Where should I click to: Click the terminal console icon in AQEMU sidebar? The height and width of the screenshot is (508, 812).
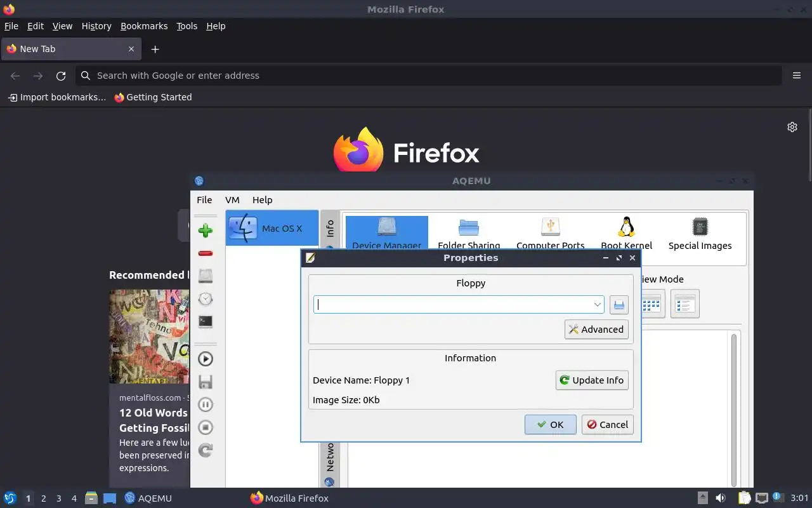coord(205,322)
